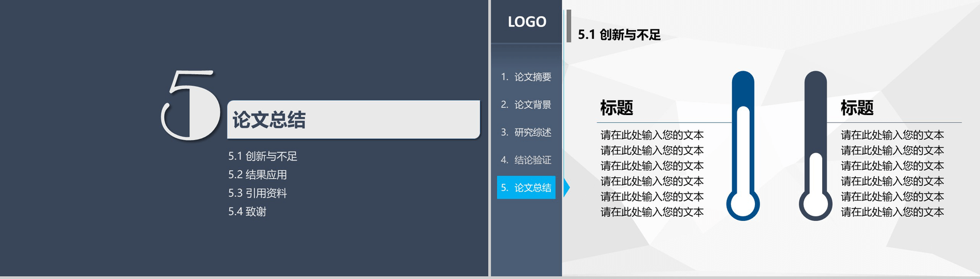Click the first placeholder line under left 标题
This screenshot has height=279, width=980.
652,135
